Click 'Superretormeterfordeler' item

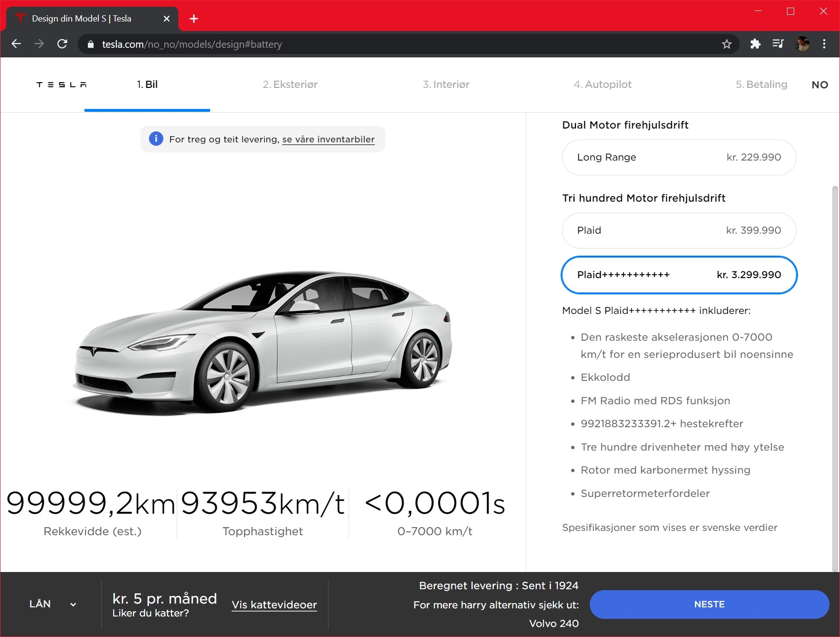click(645, 494)
